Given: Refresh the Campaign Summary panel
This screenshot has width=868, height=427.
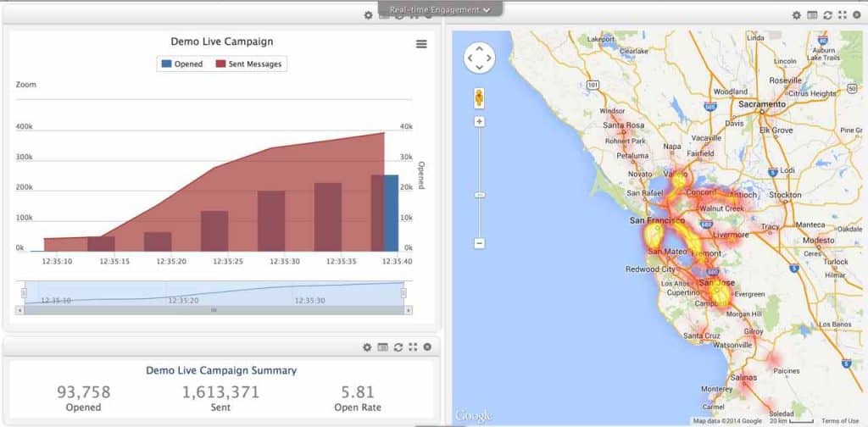Looking at the screenshot, I should [398, 347].
